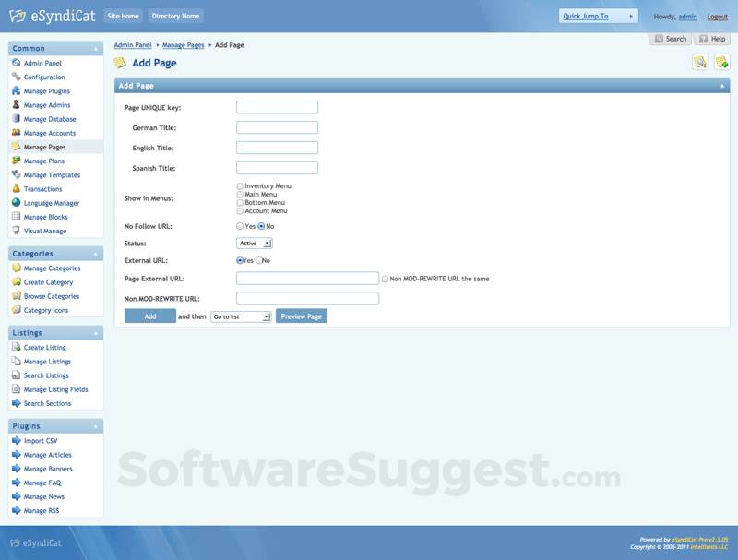Click the Manage Blocks grid icon

tap(16, 217)
